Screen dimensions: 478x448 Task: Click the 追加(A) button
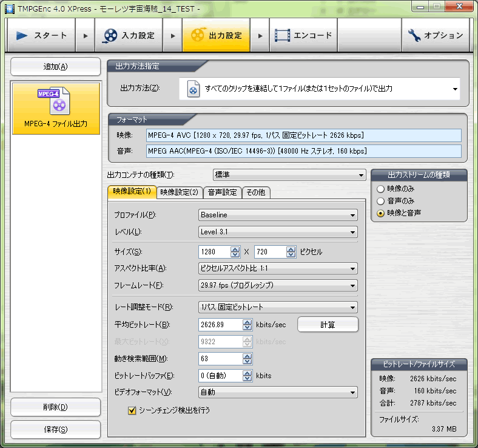[x=55, y=67]
